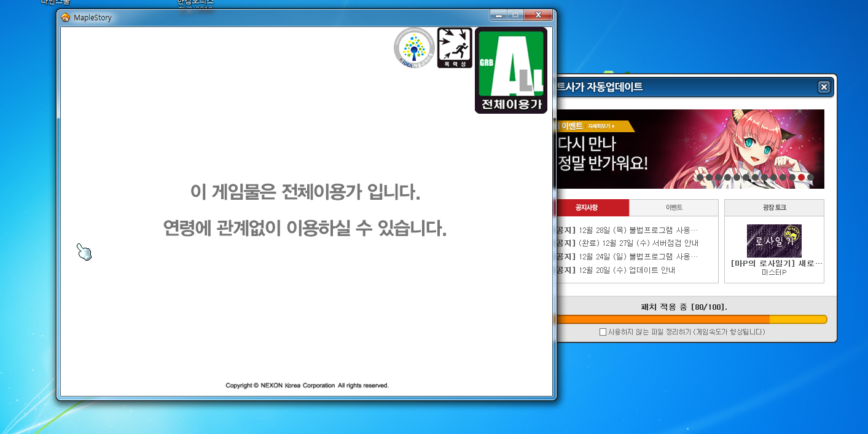Open the 12월 27일 (수) 서버점검 안내 notice

click(x=627, y=243)
